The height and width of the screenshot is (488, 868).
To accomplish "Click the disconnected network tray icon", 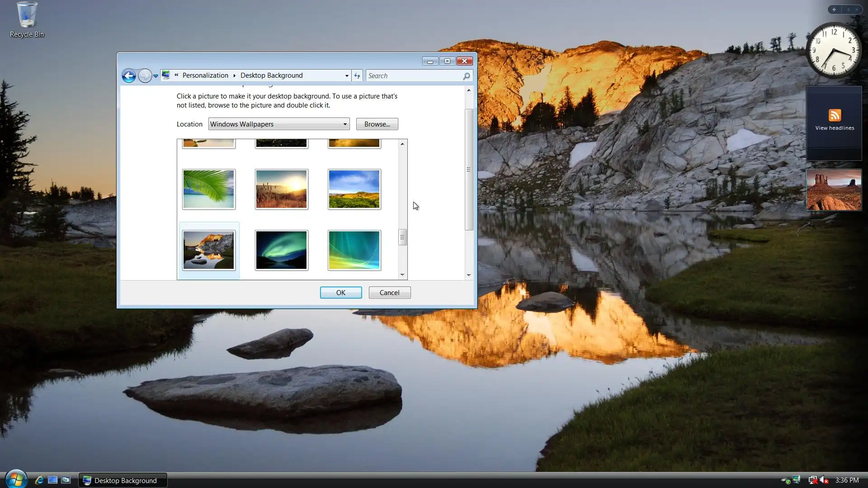I will coord(812,480).
